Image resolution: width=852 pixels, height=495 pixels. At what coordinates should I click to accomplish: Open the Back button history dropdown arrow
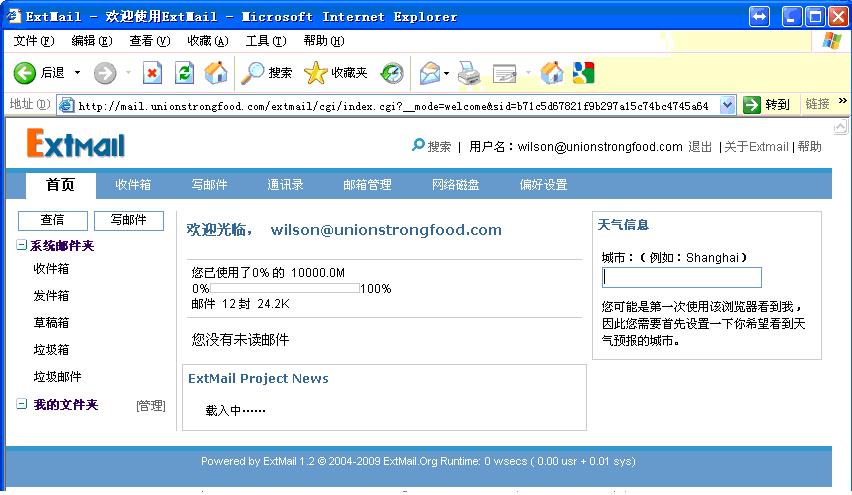[x=77, y=73]
